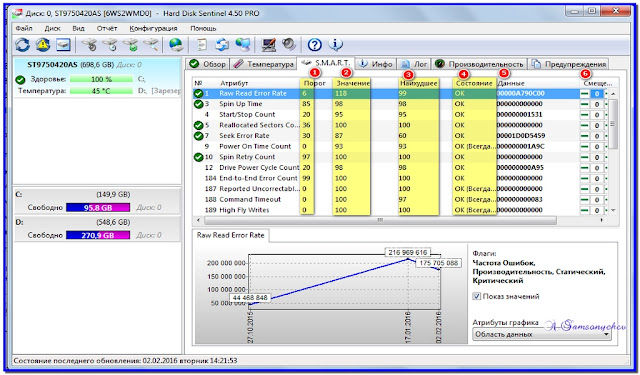Open the Вид menu
The image size is (640, 375).
pos(78,29)
